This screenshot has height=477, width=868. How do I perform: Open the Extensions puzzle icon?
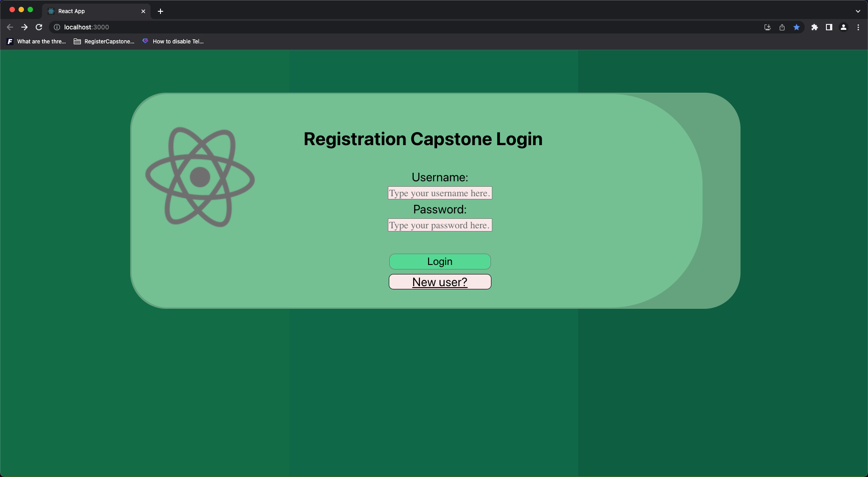point(815,27)
